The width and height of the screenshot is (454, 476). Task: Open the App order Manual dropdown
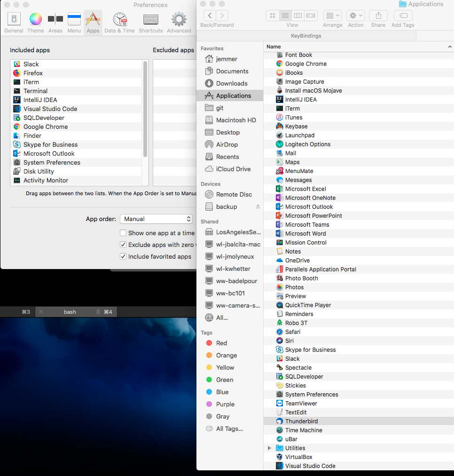156,219
